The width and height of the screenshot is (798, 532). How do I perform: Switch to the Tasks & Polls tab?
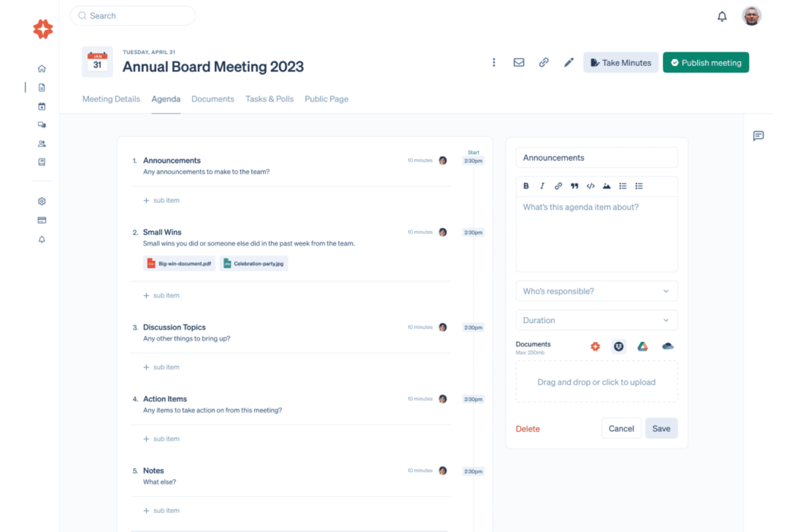270,99
